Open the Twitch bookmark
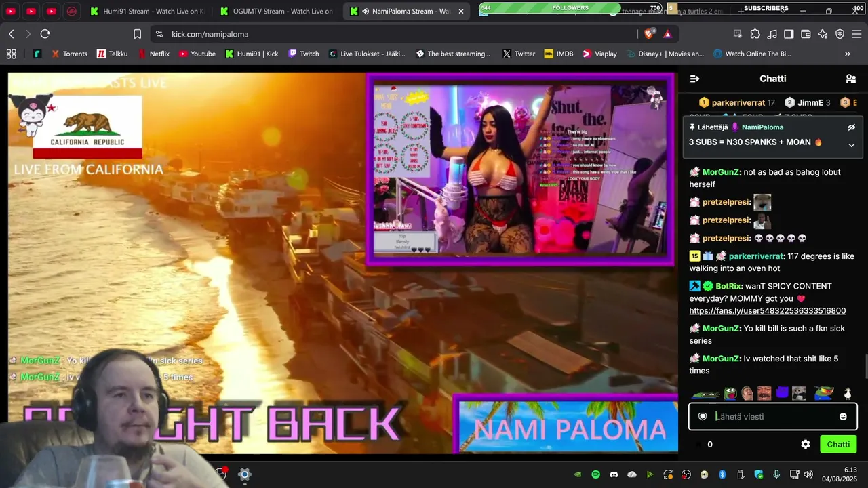Viewport: 868px width, 488px height. [303, 54]
